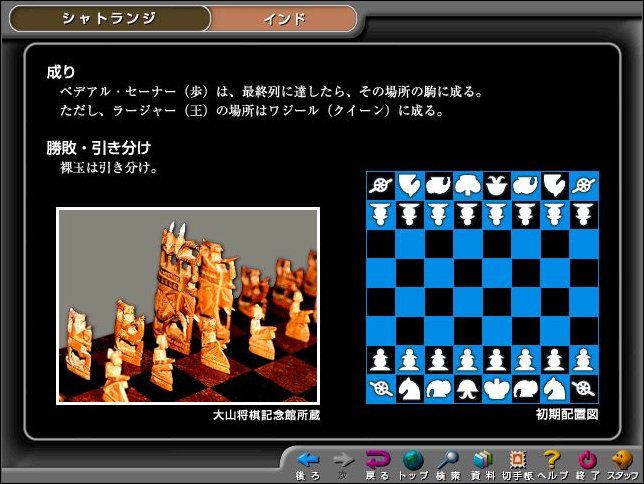The width and height of the screenshot is (644, 484).
Task: Go to top via globe icon (トップ)
Action: 412,462
